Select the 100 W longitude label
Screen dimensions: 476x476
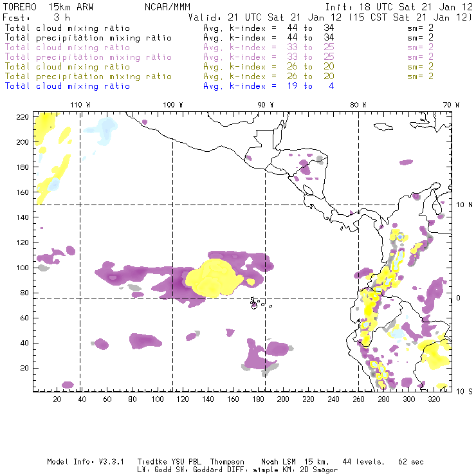pyautogui.click(x=173, y=105)
